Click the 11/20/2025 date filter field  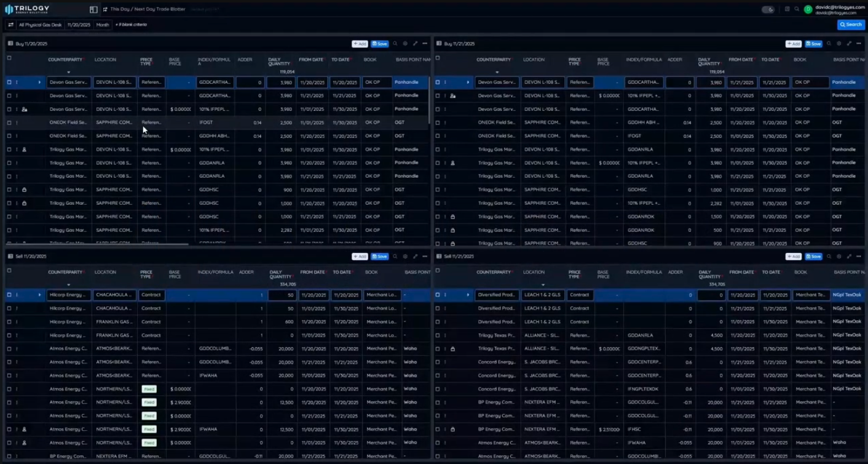coord(79,25)
